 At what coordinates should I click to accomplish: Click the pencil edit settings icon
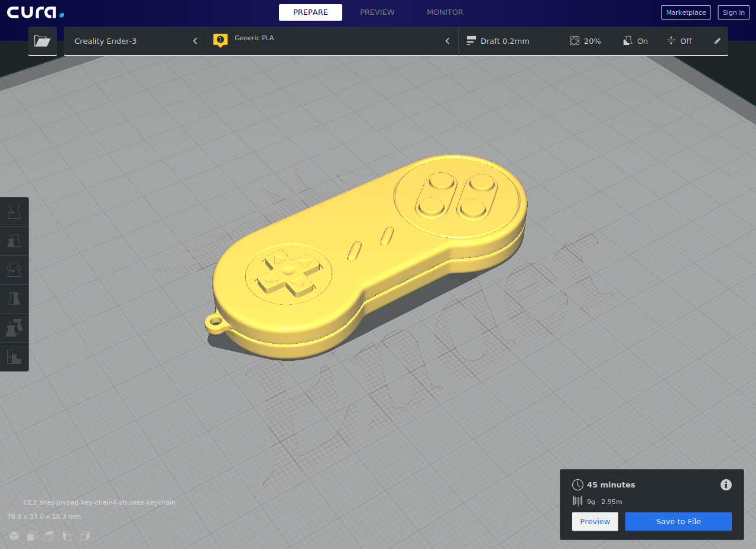[x=718, y=41]
